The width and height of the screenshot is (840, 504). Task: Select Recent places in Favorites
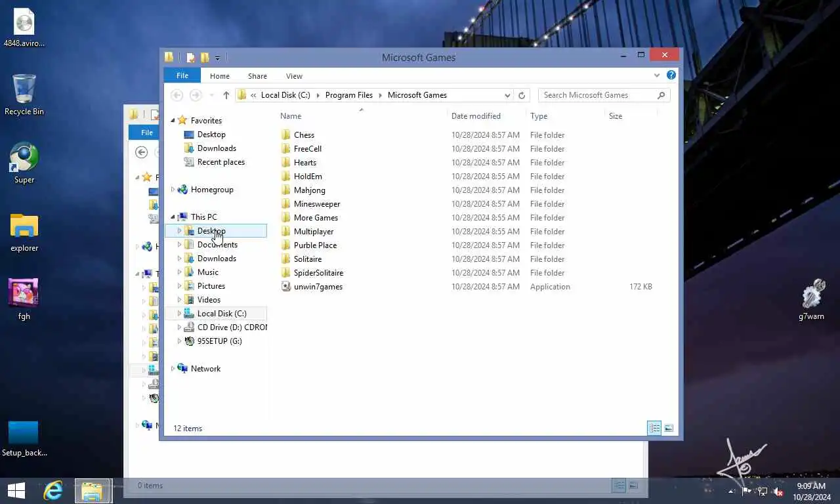tap(220, 162)
